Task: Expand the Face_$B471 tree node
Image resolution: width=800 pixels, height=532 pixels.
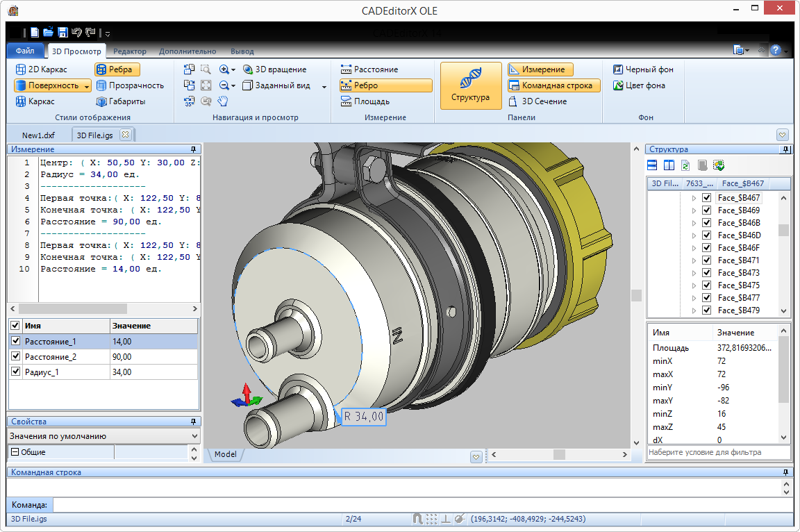Action: (x=693, y=260)
